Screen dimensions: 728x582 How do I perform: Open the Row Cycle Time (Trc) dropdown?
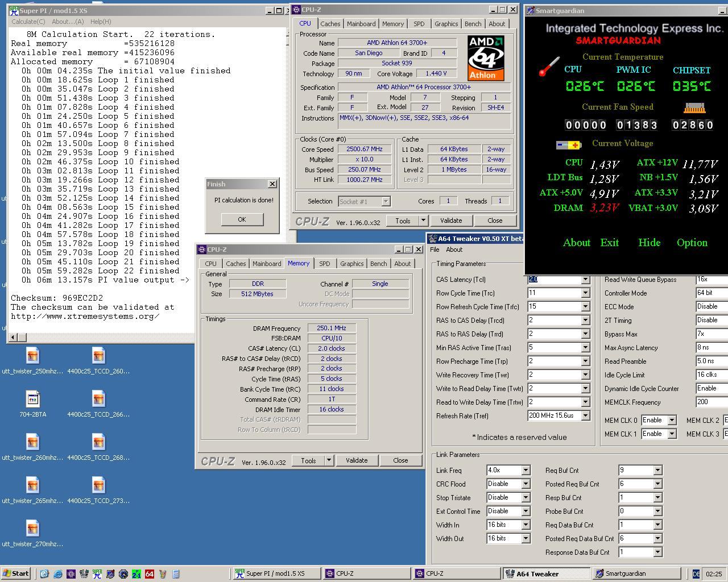[585, 293]
